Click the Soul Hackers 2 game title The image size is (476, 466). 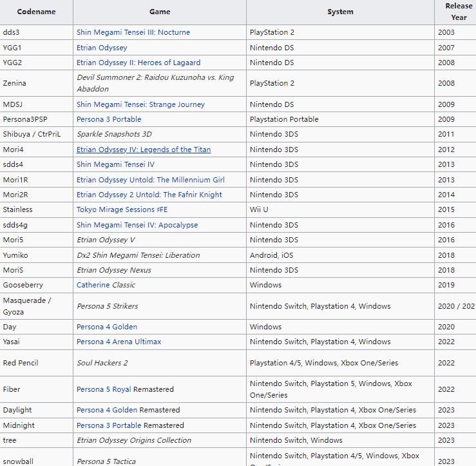102,363
